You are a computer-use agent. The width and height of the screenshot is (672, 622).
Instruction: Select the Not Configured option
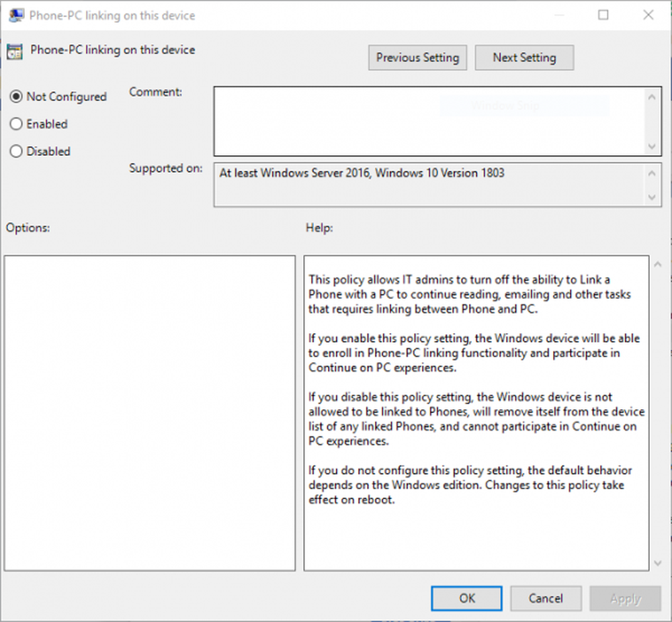click(x=17, y=97)
